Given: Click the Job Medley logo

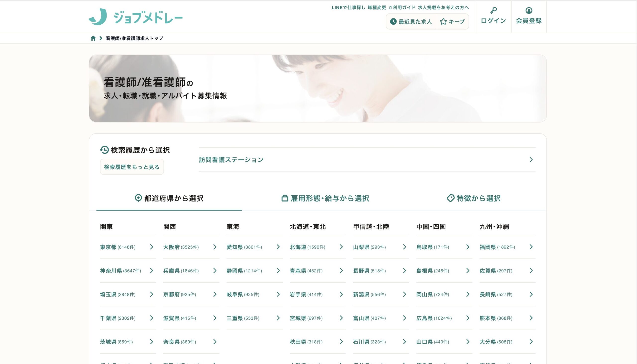Looking at the screenshot, I should tap(136, 17).
